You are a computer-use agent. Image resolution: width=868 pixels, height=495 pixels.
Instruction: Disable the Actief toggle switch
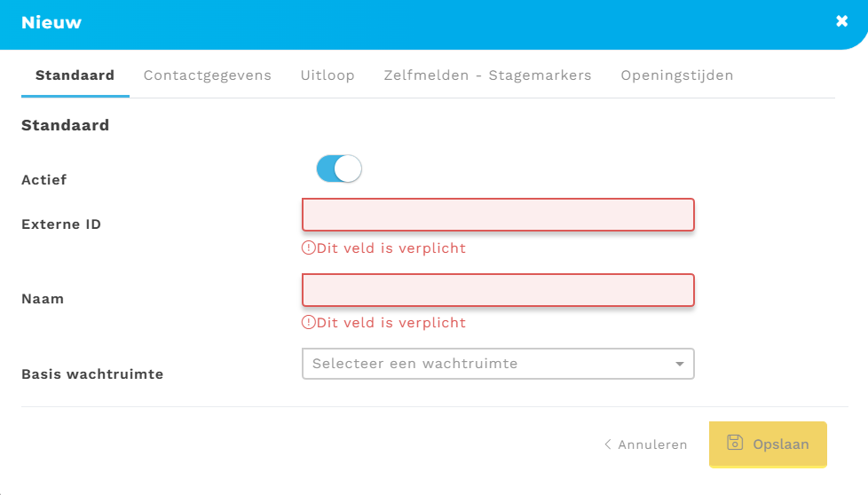point(339,169)
